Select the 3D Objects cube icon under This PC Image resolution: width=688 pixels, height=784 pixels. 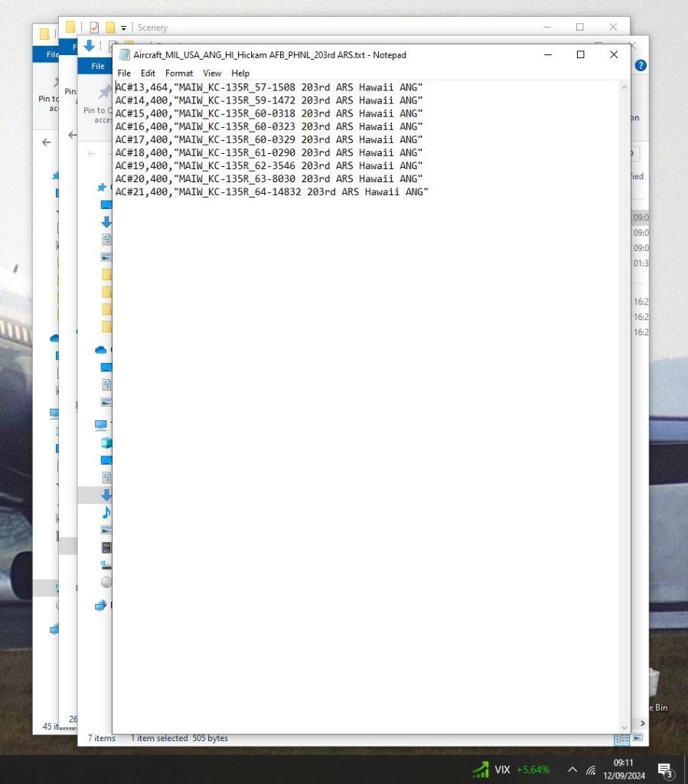(106, 443)
